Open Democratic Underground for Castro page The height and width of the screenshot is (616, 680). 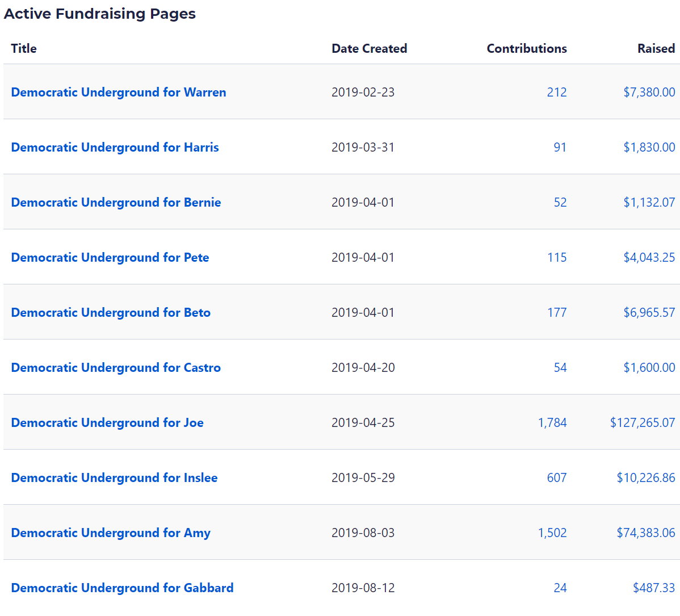(116, 367)
